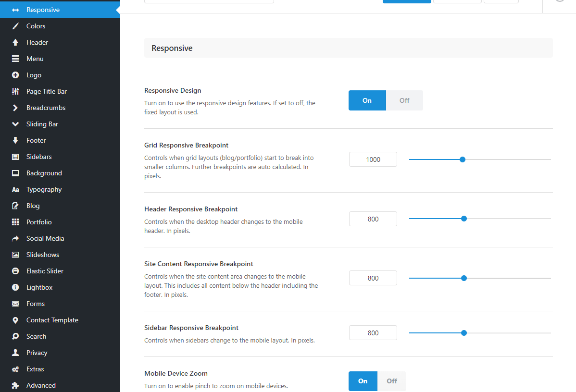Click the Colors paintbrush icon

(x=15, y=26)
